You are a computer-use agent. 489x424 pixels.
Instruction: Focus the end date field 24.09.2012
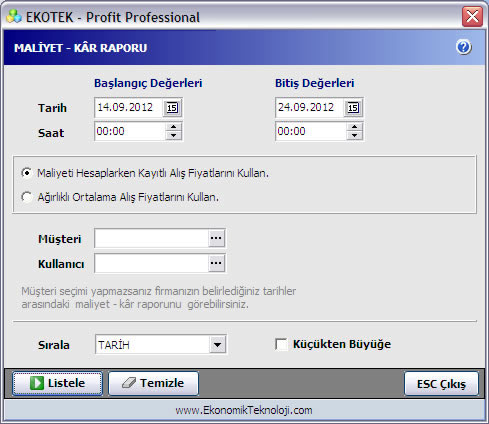[x=310, y=107]
